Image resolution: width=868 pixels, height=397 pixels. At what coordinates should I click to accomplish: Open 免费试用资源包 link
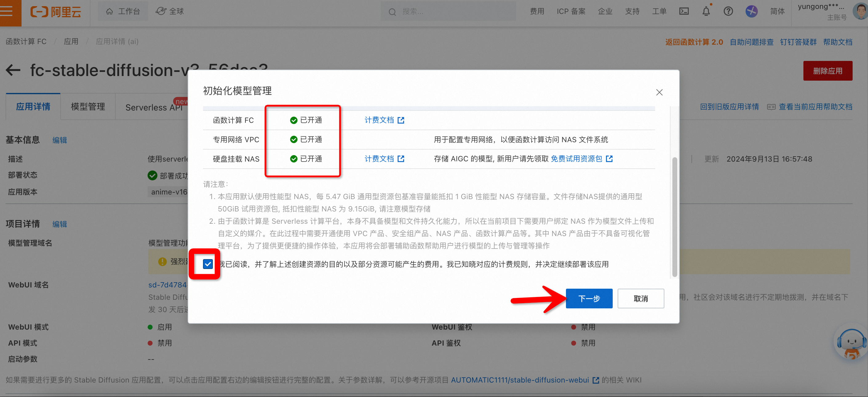(x=576, y=159)
